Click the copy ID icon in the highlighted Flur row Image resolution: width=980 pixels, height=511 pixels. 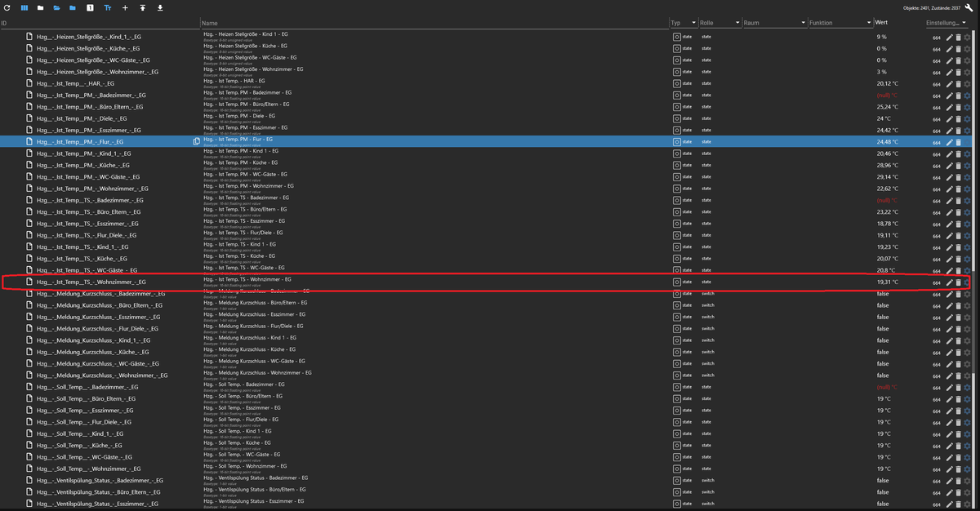coord(196,142)
